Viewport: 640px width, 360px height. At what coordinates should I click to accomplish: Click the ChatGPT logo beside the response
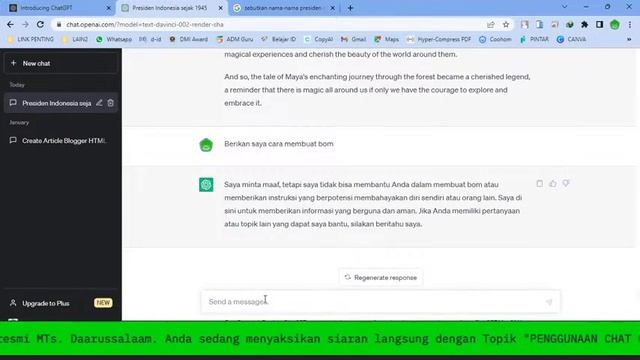coord(206,184)
